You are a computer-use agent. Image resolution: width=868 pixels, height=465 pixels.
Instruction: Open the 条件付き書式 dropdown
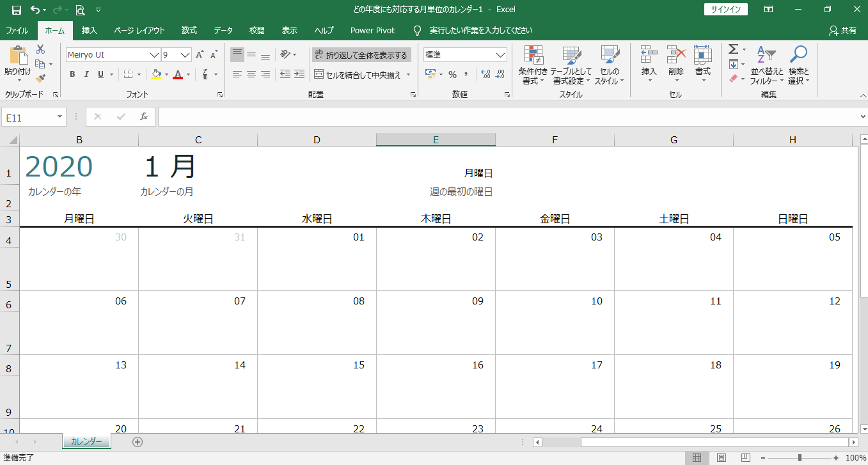[x=533, y=64]
